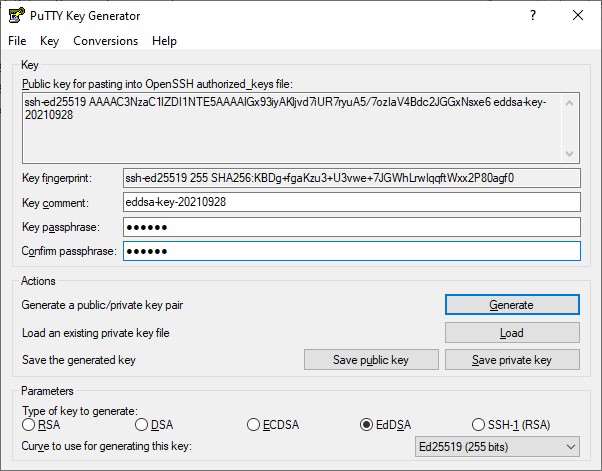
Task: Click the 'Key passphrase:' label
Action: (x=61, y=227)
